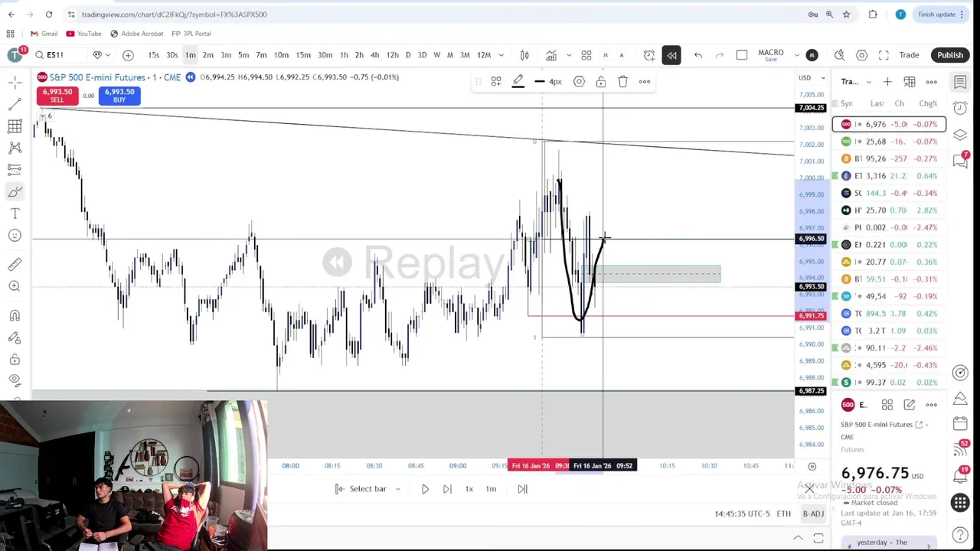
Task: Step forward one bar in replay
Action: [x=447, y=489]
